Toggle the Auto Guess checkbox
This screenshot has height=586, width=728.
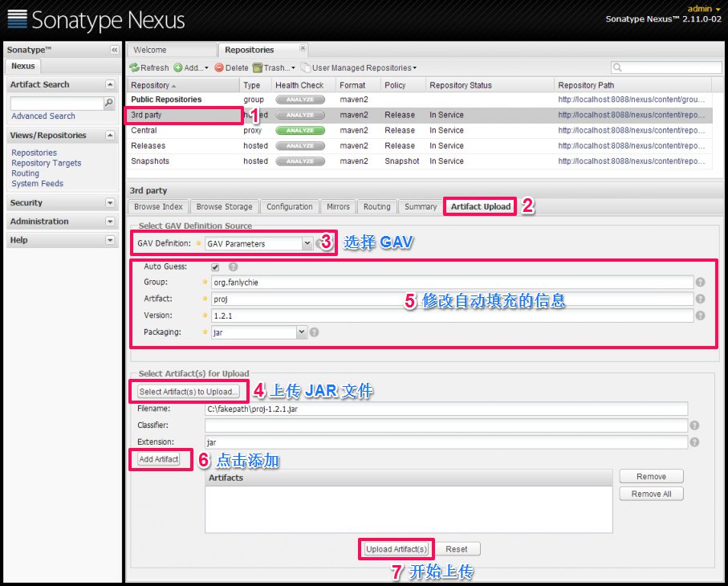[x=215, y=267]
